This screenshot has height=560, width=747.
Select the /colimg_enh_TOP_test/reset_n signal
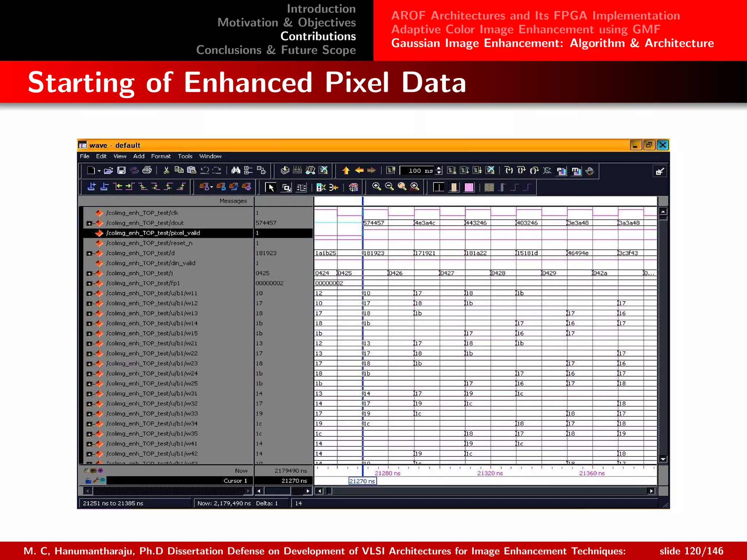[149, 243]
